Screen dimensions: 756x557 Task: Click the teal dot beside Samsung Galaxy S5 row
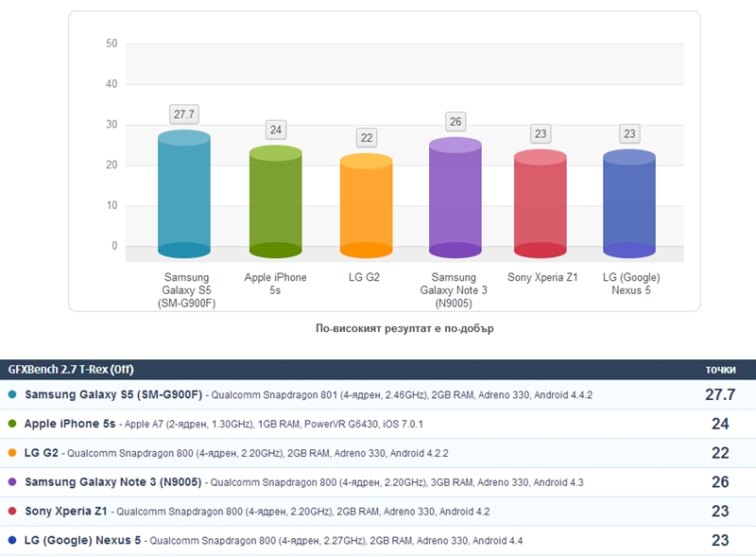(12, 394)
